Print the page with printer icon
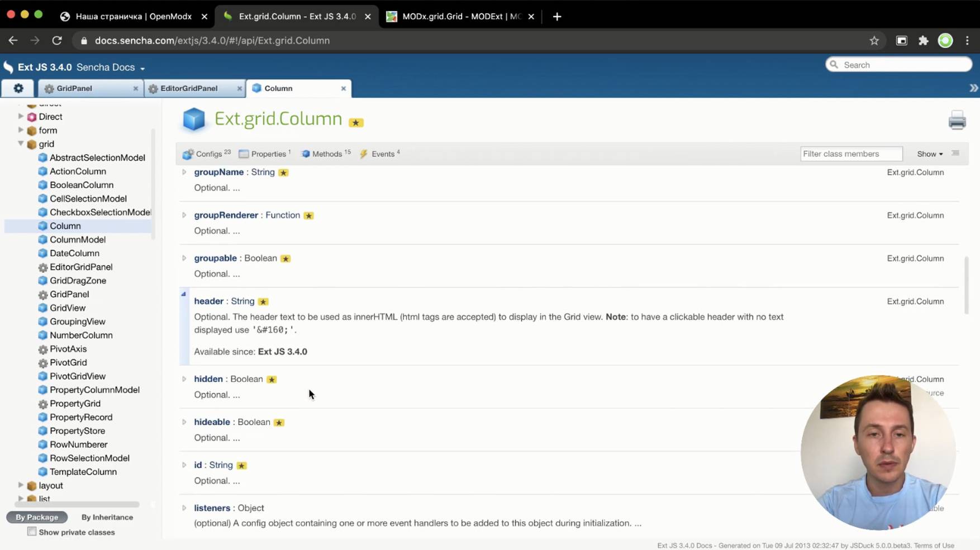 [x=957, y=120]
